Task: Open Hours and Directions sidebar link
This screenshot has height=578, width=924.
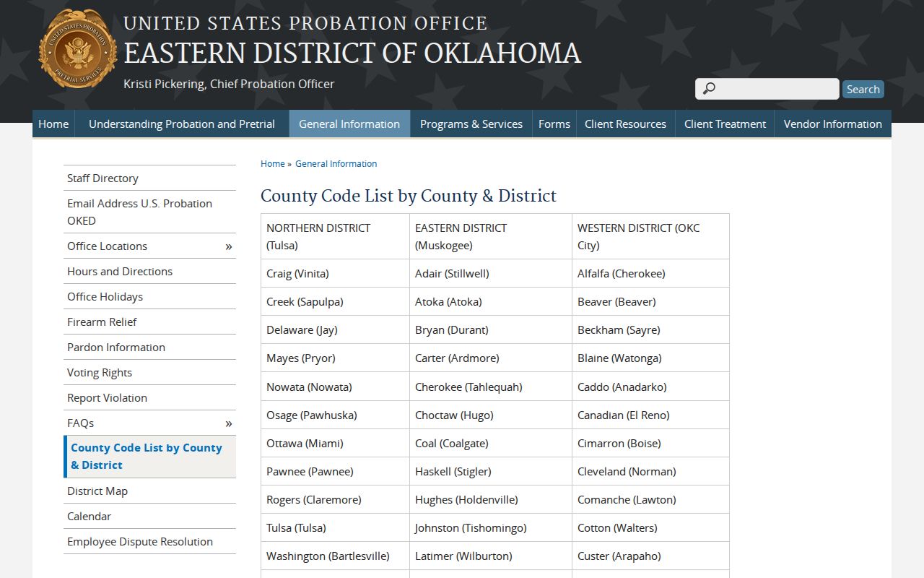Action: click(x=149, y=272)
